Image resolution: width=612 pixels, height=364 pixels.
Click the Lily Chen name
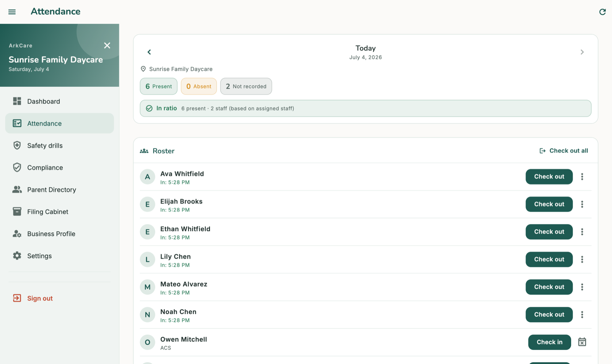click(176, 257)
